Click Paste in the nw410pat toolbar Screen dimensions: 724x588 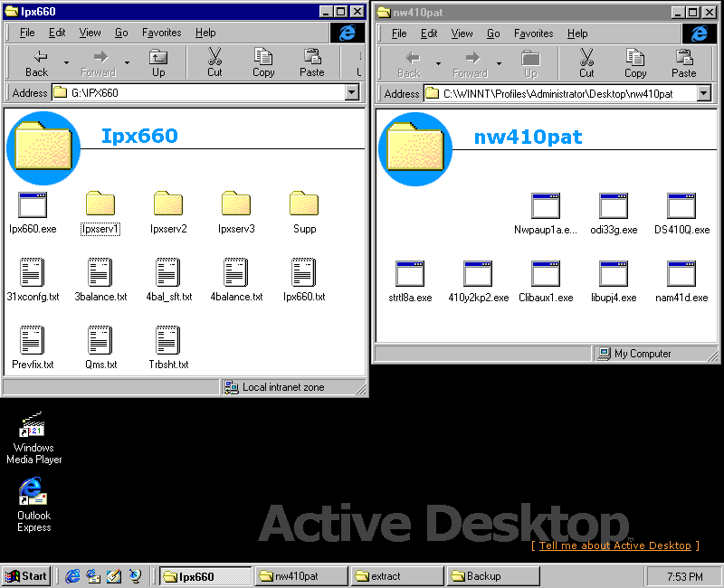point(684,64)
